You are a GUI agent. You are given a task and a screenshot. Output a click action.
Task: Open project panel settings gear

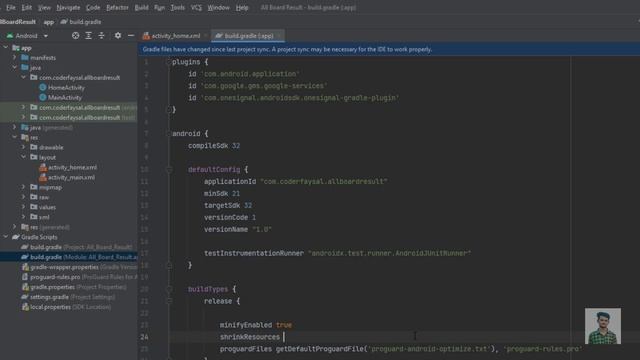point(118,36)
